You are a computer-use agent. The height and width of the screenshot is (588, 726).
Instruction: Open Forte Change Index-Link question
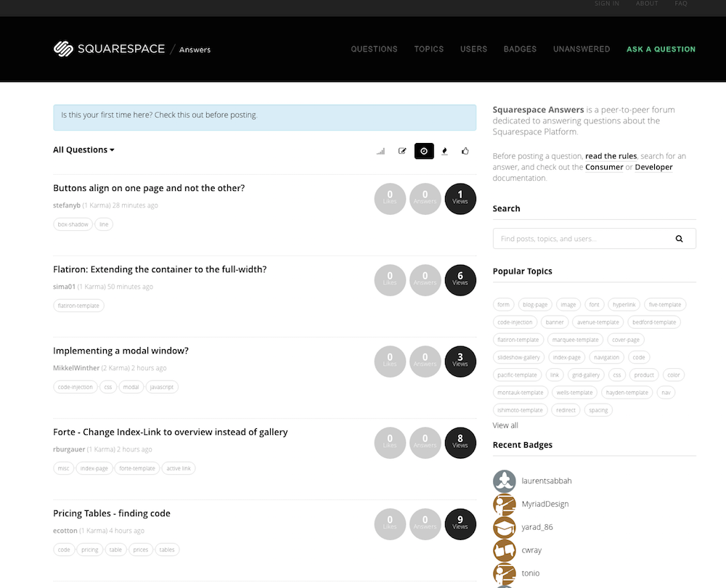(x=171, y=432)
